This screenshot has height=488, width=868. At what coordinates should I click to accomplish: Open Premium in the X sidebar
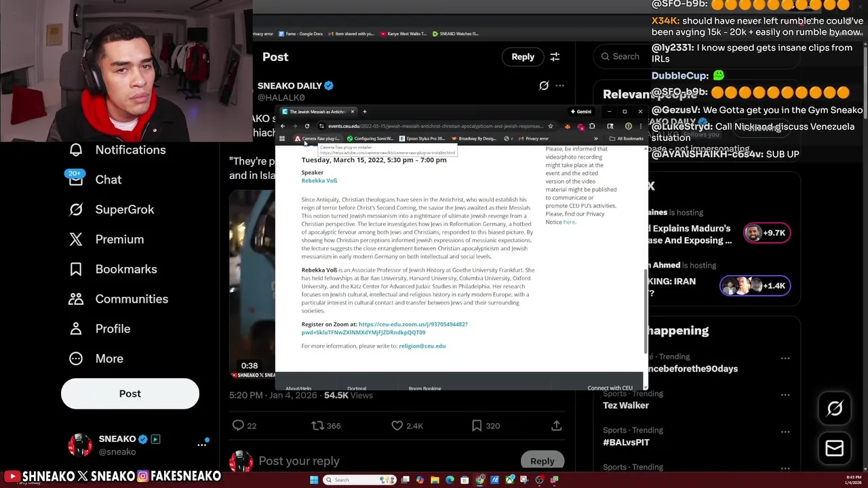106,239
